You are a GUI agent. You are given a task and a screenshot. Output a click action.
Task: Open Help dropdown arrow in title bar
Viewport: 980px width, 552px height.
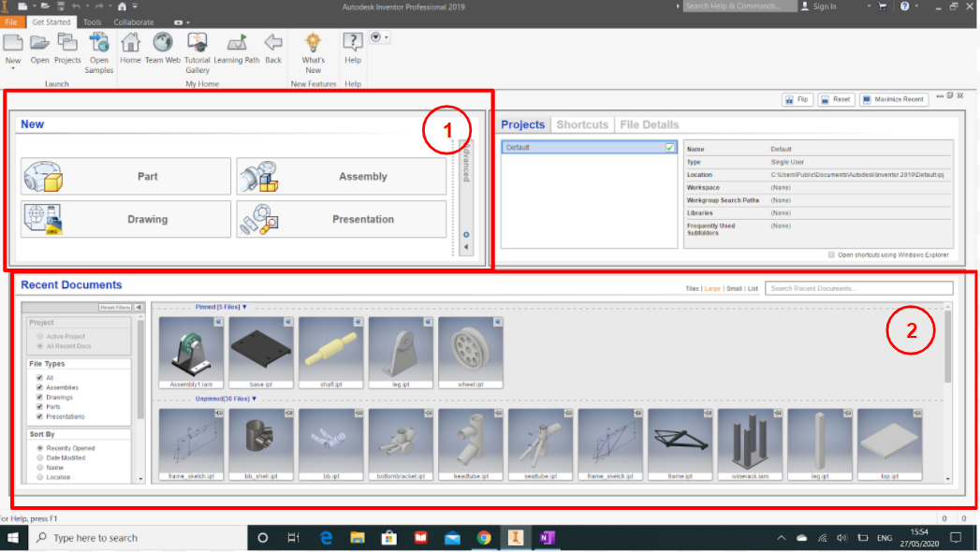point(916,7)
